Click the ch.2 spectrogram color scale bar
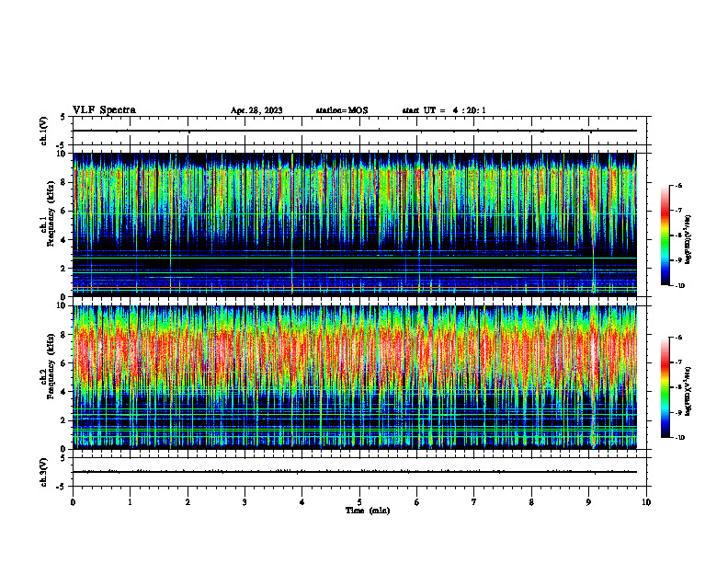 [x=665, y=387]
